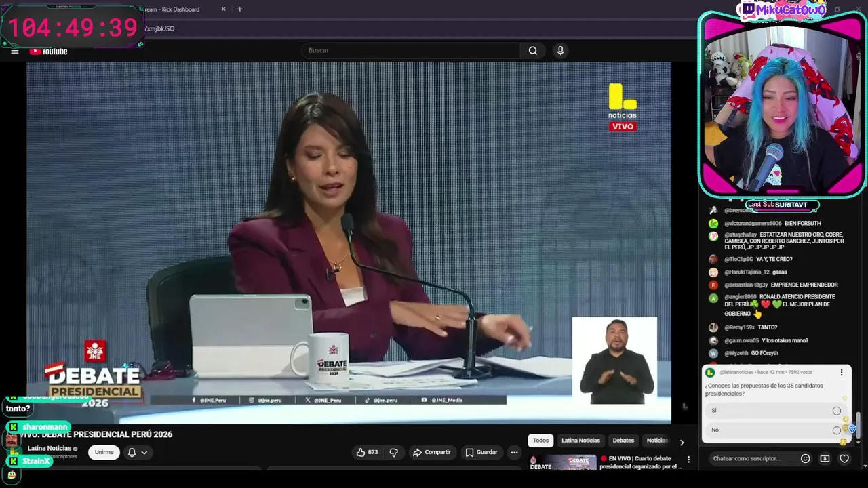Show more filter chips with right arrow
868x488 pixels.
pyautogui.click(x=682, y=442)
